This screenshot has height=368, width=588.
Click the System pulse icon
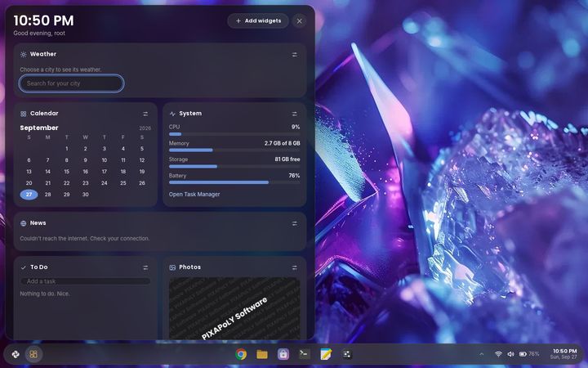tap(172, 114)
